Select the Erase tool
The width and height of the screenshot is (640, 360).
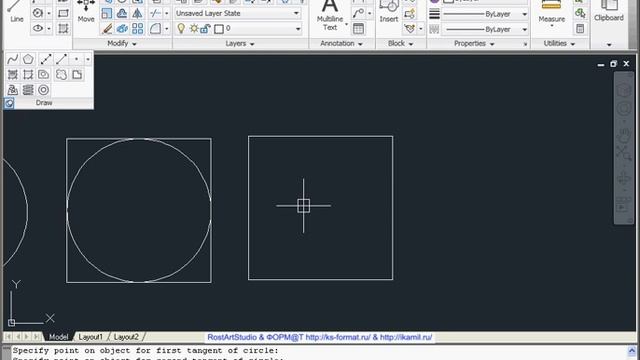click(107, 29)
